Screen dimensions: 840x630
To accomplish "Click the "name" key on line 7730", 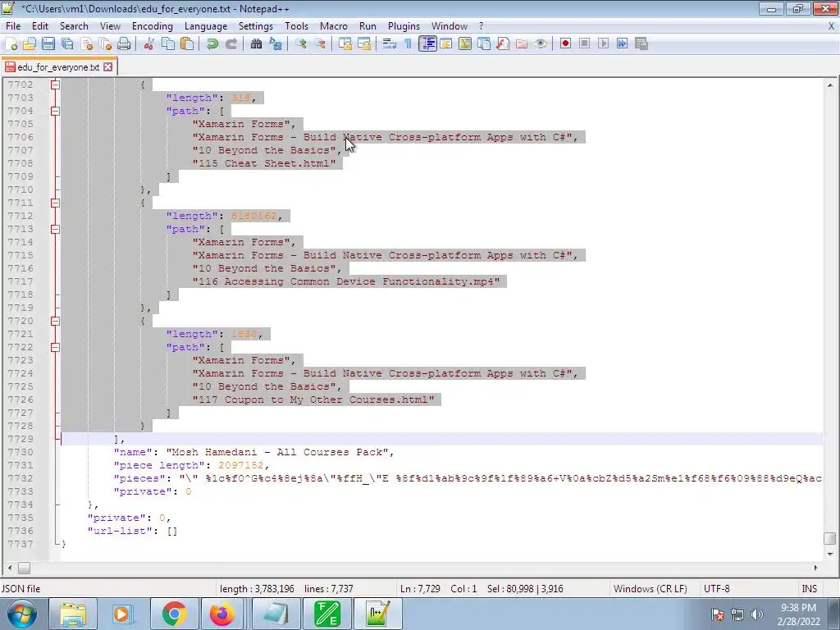I will (134, 452).
